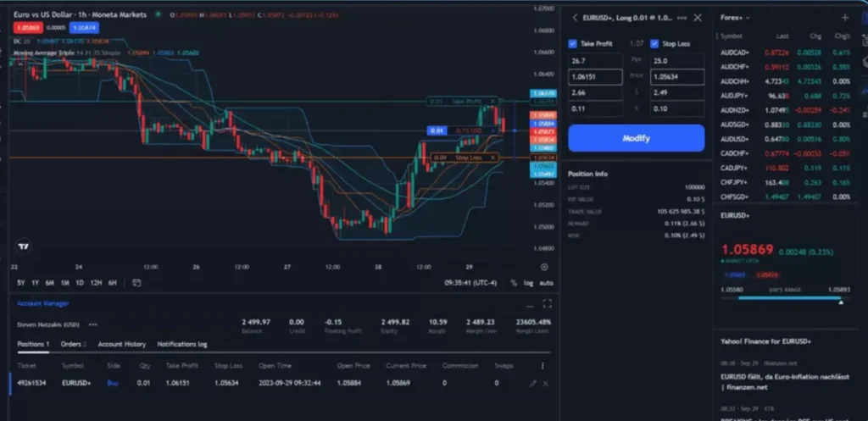Image resolution: width=868 pixels, height=421 pixels.
Task: Edit the EURUSD+ position with the pencil icon
Action: tap(532, 384)
